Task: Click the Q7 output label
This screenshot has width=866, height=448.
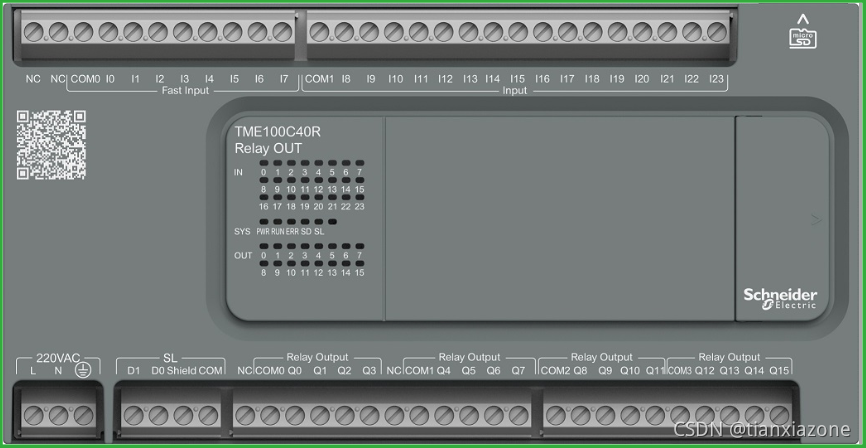Action: click(x=518, y=371)
